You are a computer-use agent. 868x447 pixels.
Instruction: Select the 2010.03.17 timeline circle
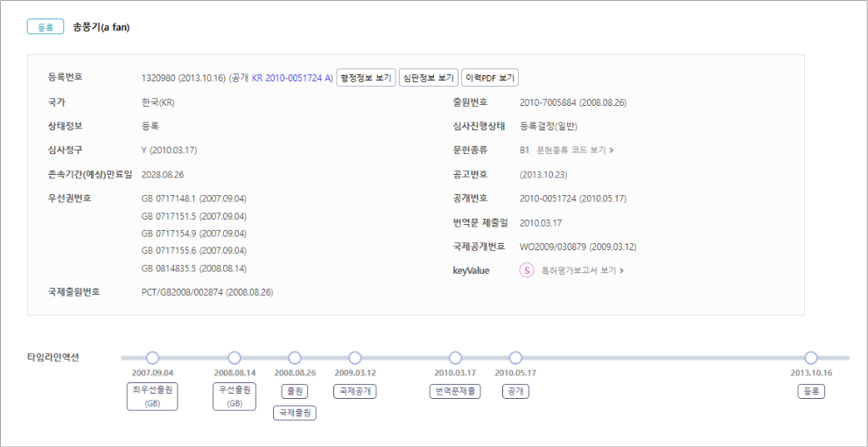455,358
